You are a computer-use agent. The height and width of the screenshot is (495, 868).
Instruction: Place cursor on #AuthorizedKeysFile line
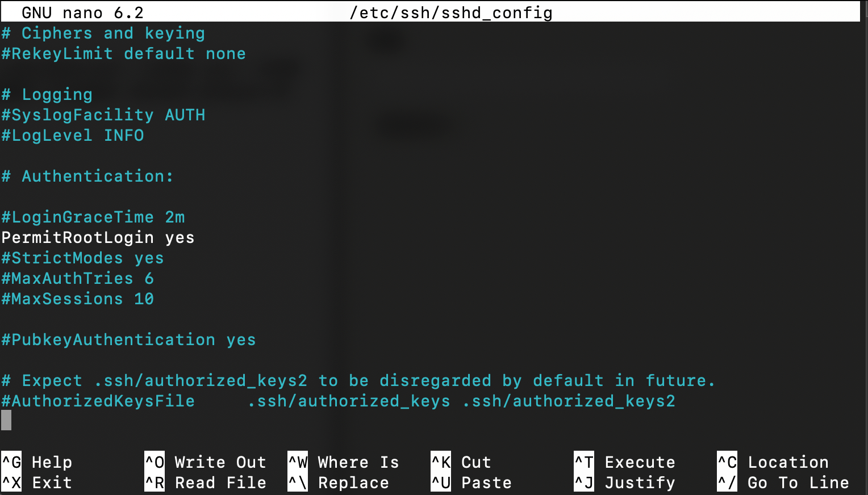(339, 401)
